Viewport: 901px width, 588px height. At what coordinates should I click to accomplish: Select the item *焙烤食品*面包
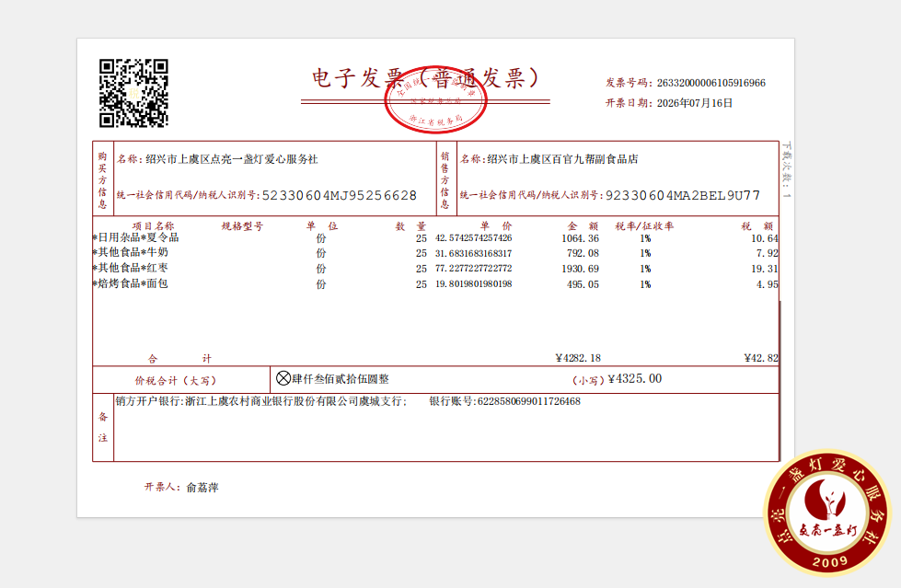pos(131,283)
